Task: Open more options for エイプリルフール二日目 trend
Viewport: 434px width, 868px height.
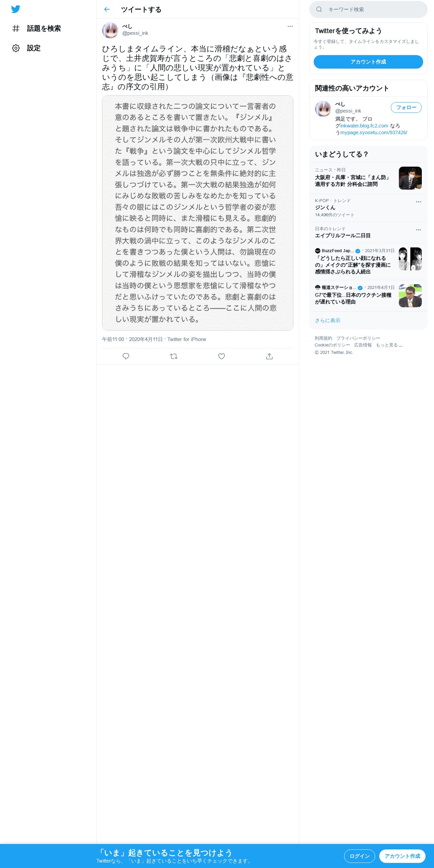Action: 418,230
